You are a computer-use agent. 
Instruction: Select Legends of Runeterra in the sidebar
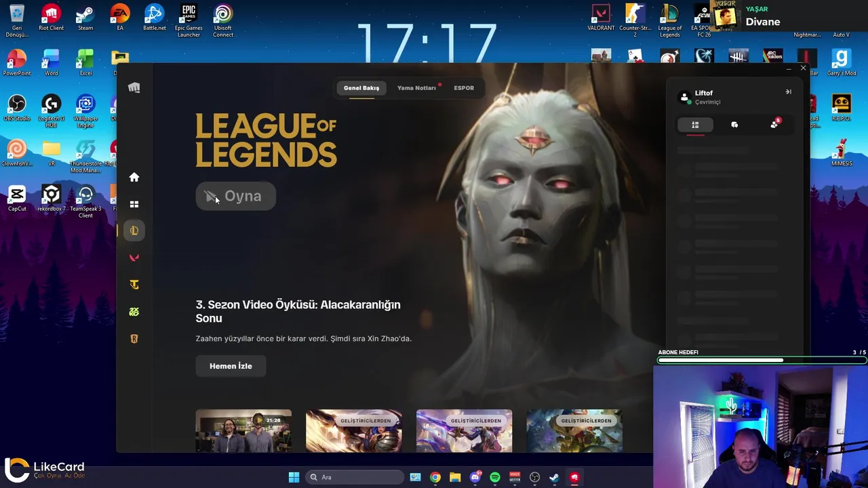coord(134,339)
